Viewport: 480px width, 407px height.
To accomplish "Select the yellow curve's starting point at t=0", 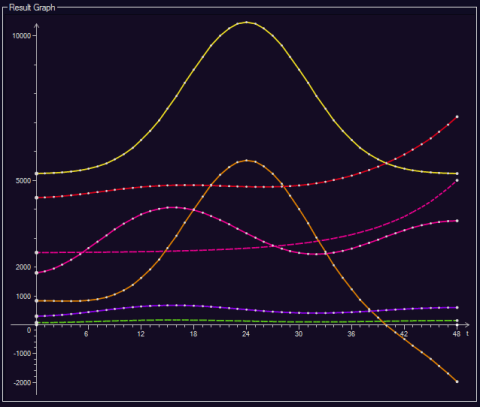I will (x=37, y=173).
